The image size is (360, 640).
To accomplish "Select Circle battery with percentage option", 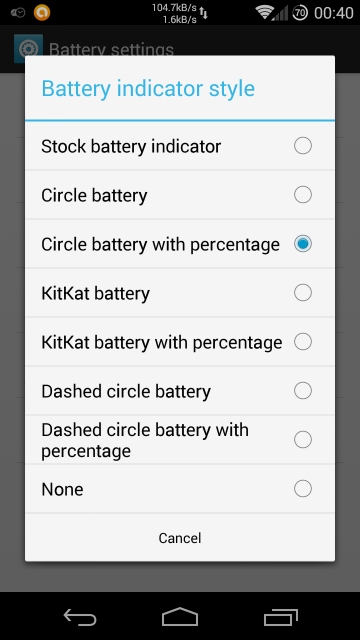I will [x=180, y=244].
